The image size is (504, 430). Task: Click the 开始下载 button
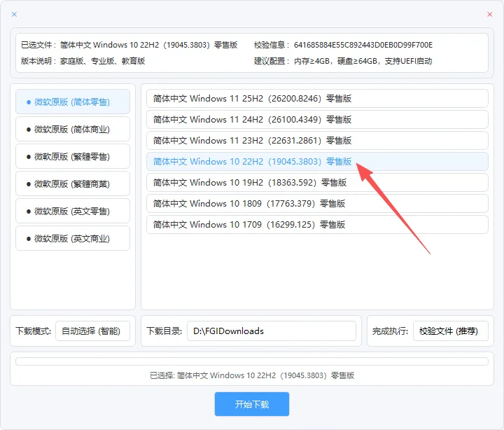(x=252, y=404)
